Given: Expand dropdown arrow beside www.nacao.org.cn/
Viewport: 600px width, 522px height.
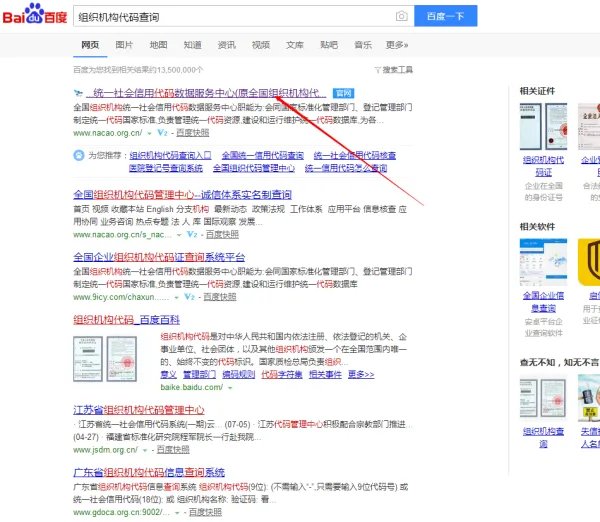Looking at the screenshot, I should [x=149, y=133].
